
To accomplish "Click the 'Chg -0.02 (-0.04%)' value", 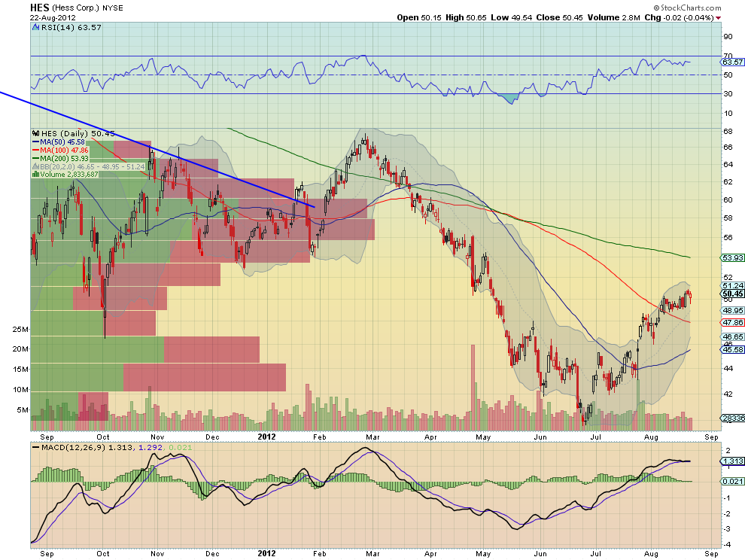I will 679,17.
